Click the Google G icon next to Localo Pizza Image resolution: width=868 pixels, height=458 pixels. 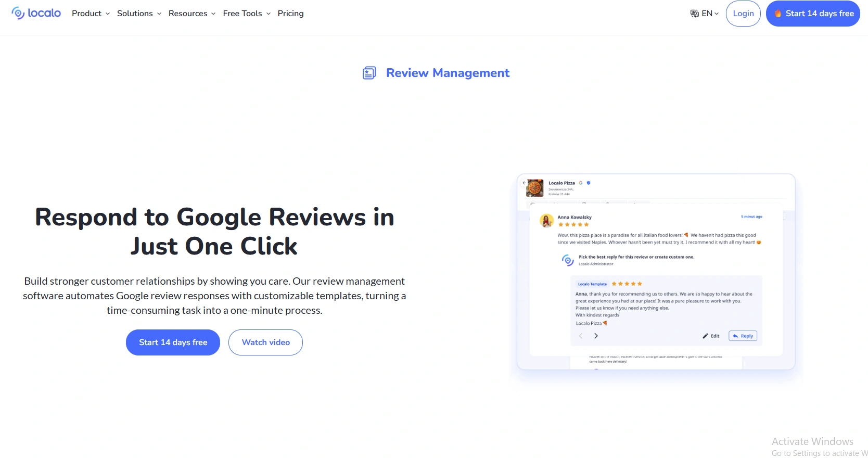click(x=581, y=183)
